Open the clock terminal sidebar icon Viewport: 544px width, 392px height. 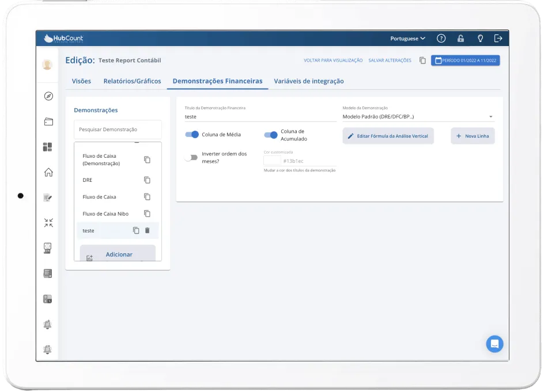[47, 248]
